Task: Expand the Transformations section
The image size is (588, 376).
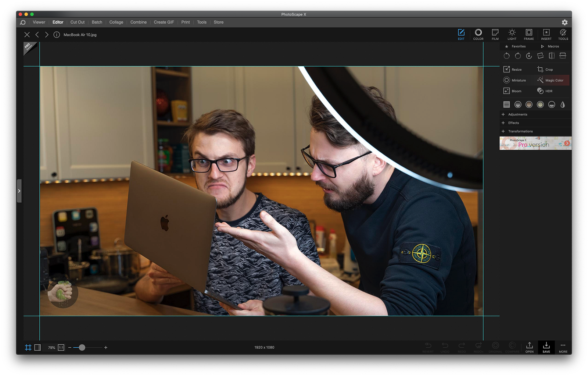Action: click(x=520, y=131)
